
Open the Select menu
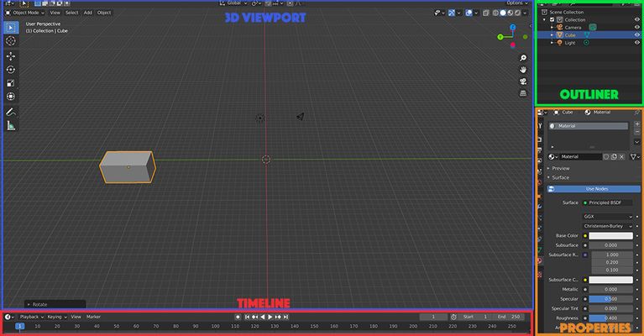coord(72,13)
